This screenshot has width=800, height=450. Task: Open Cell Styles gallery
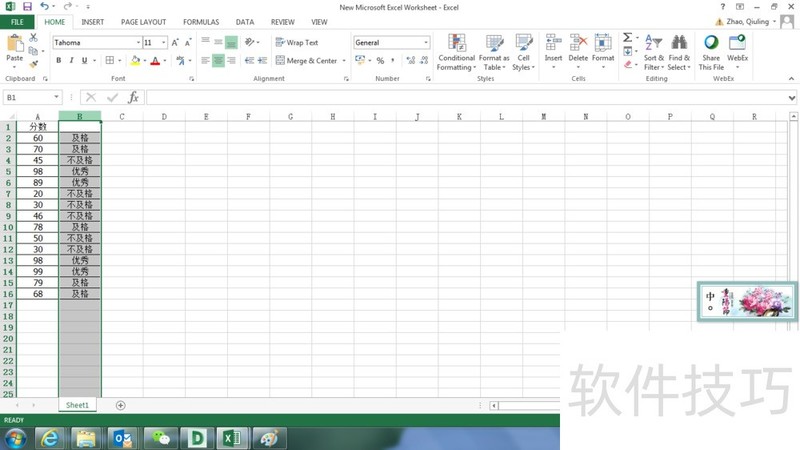[523, 52]
